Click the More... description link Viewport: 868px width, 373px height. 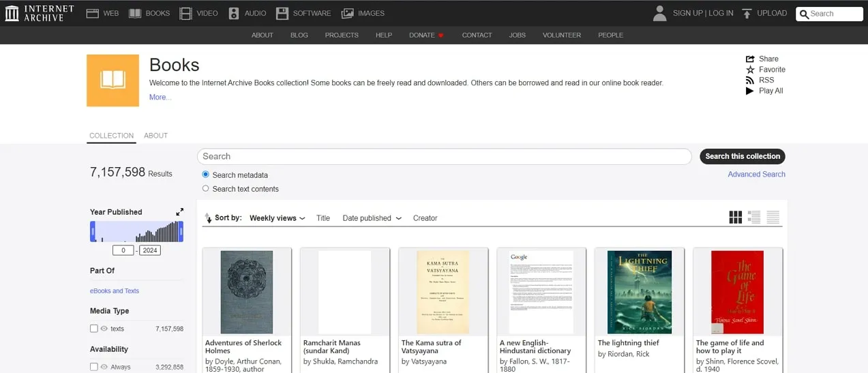(x=160, y=98)
